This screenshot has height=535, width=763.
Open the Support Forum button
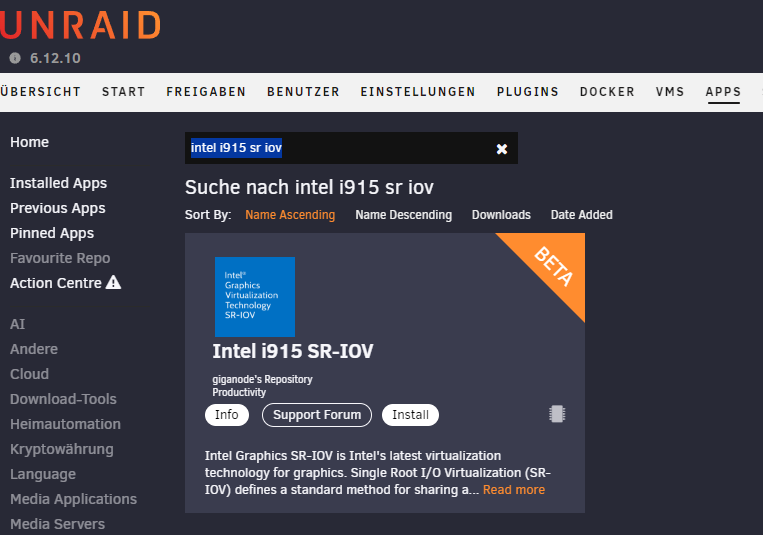317,415
